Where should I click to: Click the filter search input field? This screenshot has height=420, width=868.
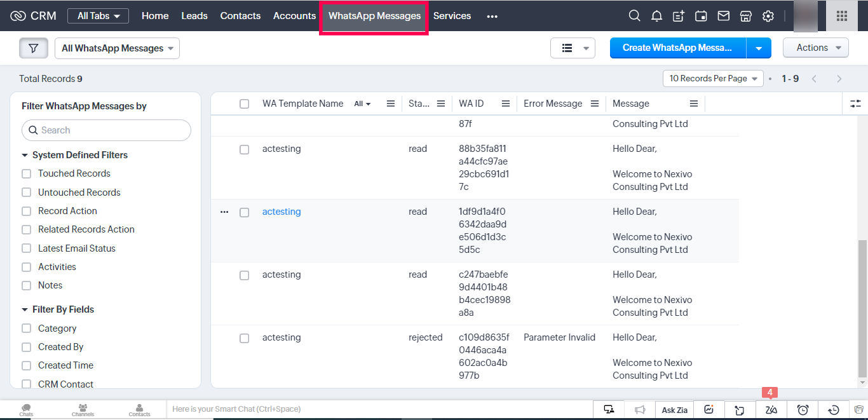107,130
